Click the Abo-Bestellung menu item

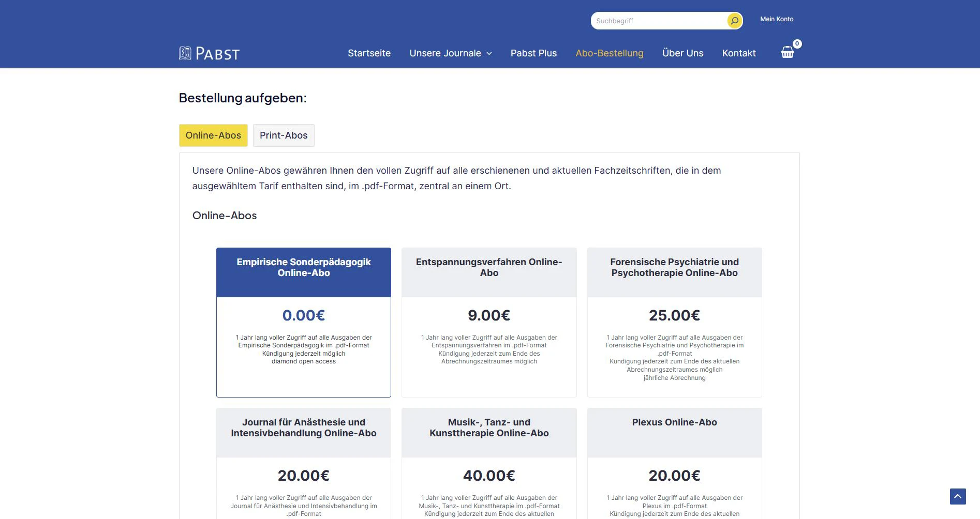(610, 53)
